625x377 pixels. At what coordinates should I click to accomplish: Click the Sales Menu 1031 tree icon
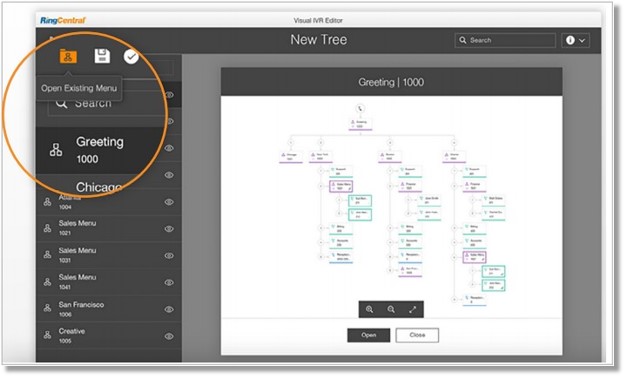point(47,255)
